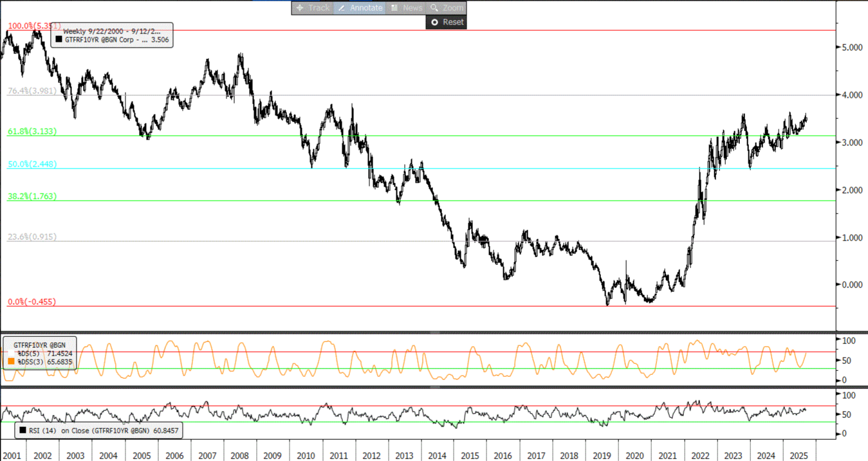Enable the Zoom magnifier tool

tap(447, 8)
